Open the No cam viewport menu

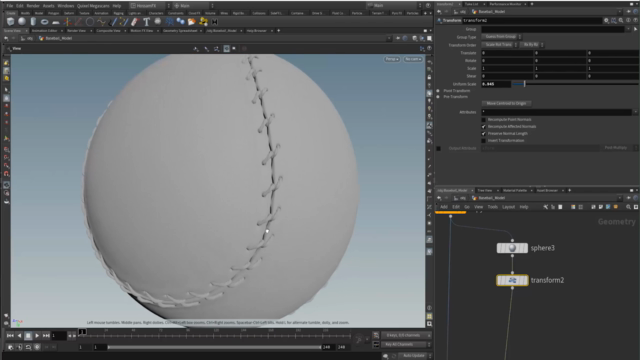413,59
